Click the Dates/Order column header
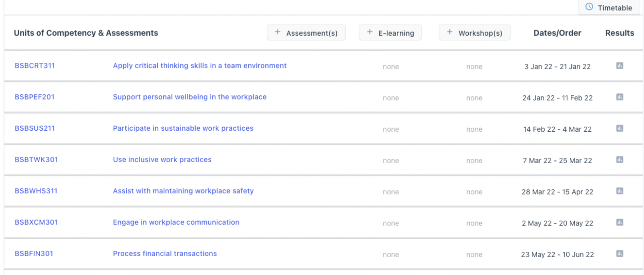644x275 pixels. (x=557, y=33)
